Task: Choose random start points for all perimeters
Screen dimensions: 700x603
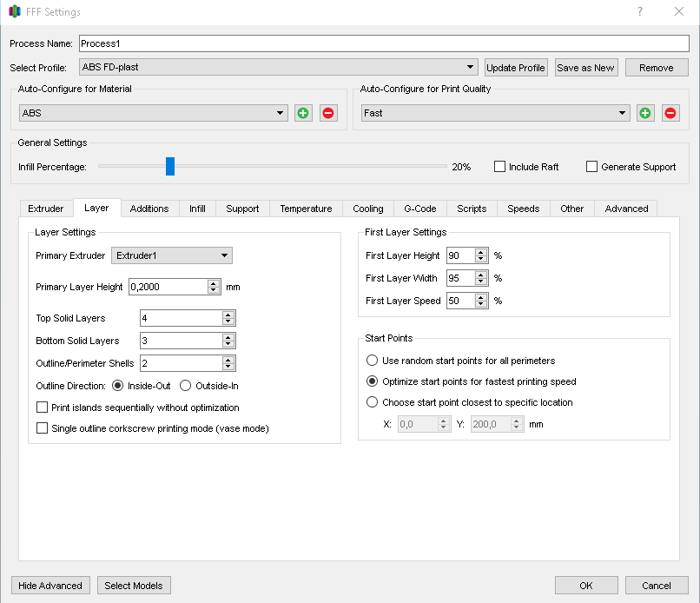Action: (372, 361)
